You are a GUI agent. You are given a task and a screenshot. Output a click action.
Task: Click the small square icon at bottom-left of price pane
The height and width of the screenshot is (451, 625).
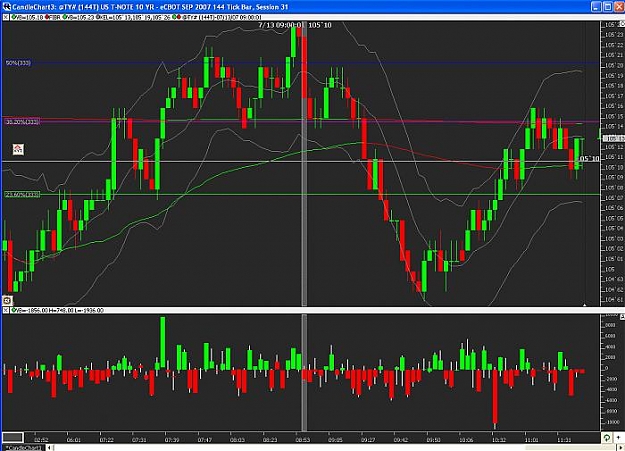click(7, 301)
